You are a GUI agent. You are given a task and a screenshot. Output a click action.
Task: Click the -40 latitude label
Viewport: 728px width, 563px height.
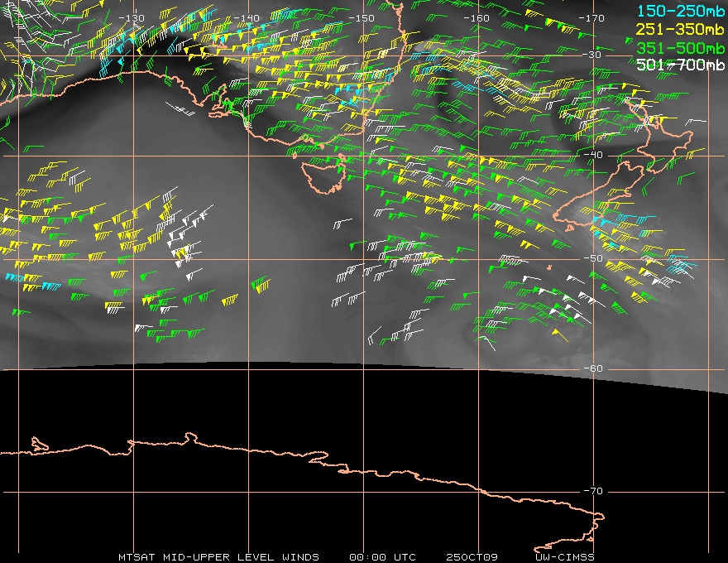click(x=593, y=155)
